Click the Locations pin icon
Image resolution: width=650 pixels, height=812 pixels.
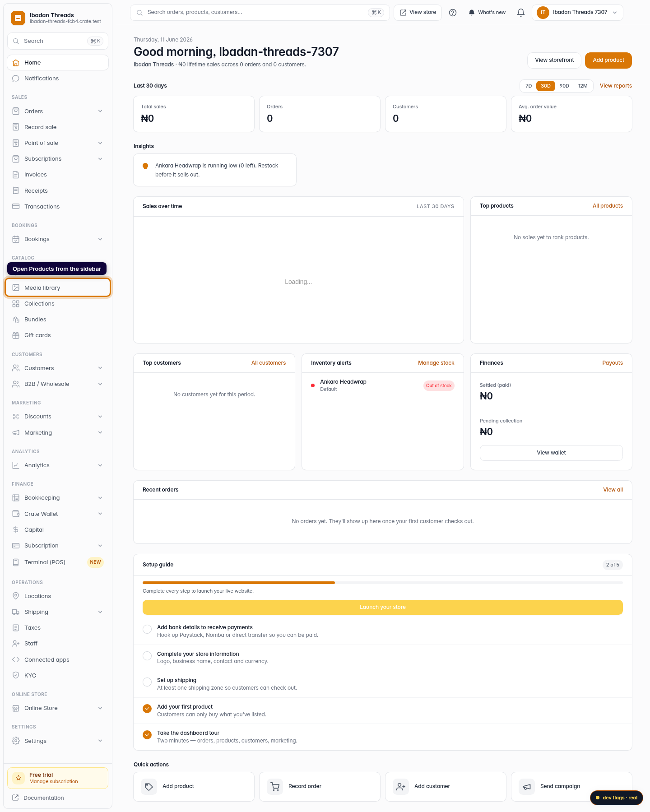16,596
